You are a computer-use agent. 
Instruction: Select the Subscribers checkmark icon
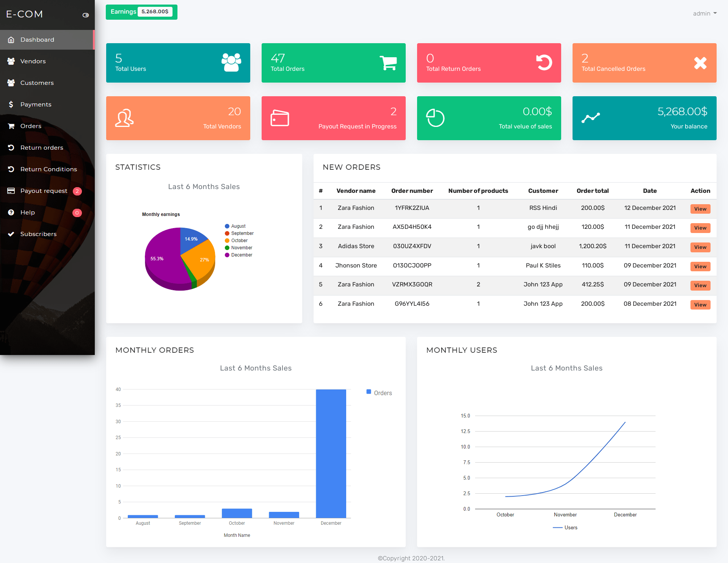[11, 234]
